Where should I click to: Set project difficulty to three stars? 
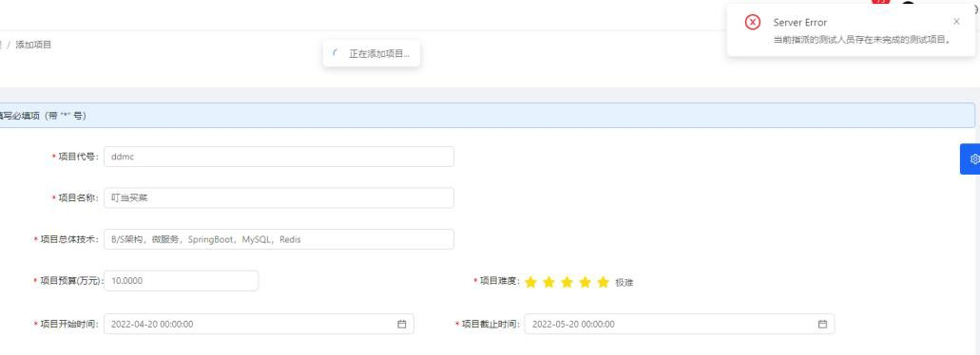click(x=567, y=282)
